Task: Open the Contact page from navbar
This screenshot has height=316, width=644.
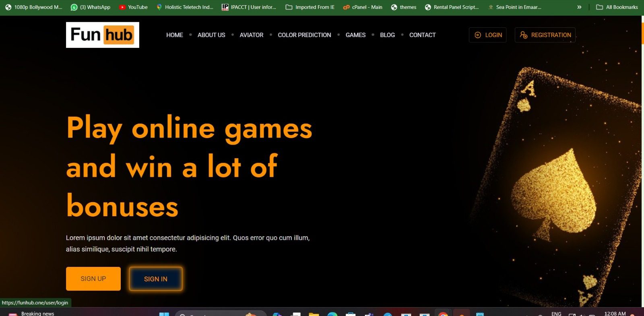Action: (422, 35)
